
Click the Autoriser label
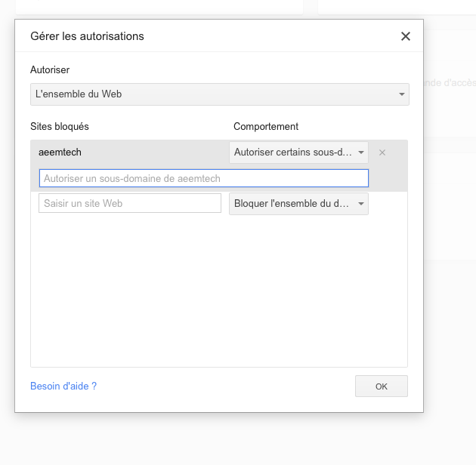[x=50, y=69]
